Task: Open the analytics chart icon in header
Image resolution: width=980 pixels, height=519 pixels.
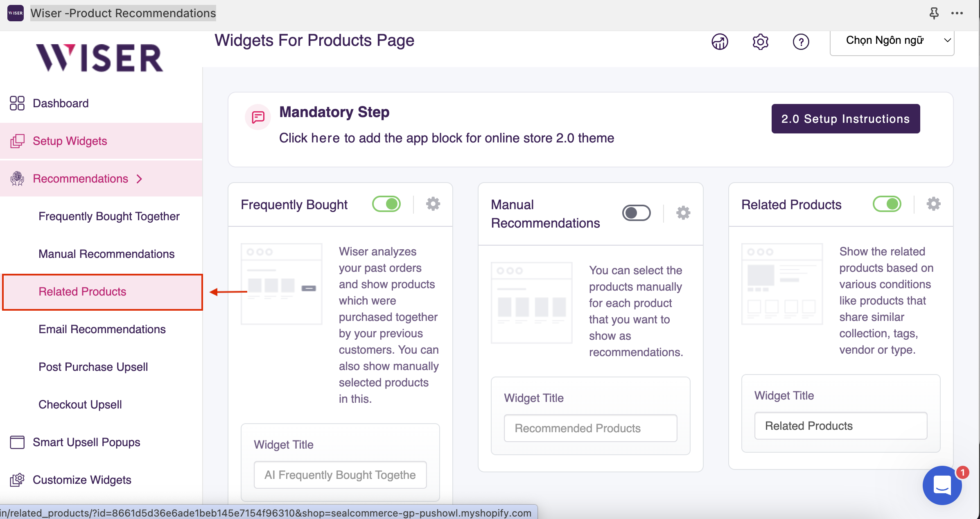Action: 720,41
